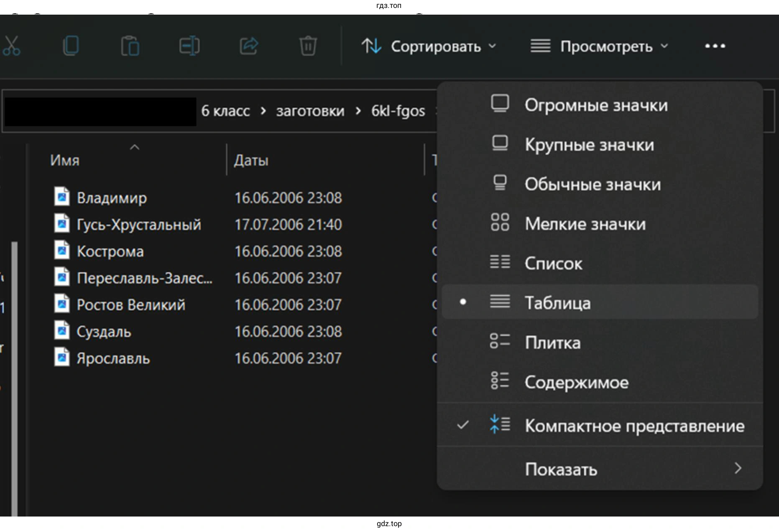This screenshot has width=779, height=532.
Task: Click the image icon of Кострома
Action: pos(62,250)
